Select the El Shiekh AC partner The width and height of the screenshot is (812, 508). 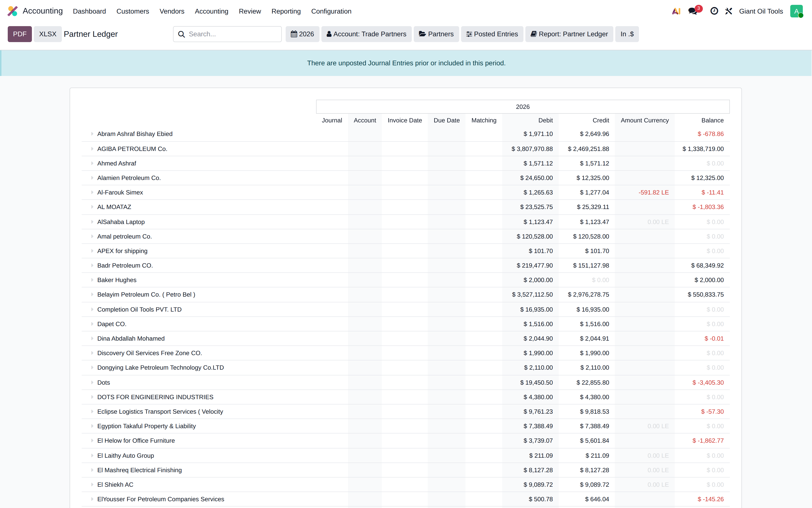click(x=115, y=485)
